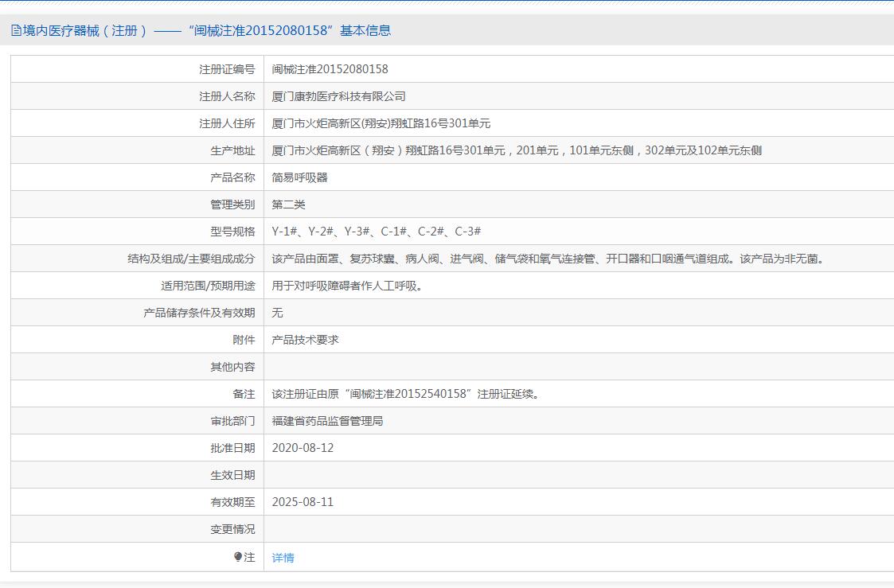
Task: Click approval date 2020-08-12
Action: click(303, 448)
